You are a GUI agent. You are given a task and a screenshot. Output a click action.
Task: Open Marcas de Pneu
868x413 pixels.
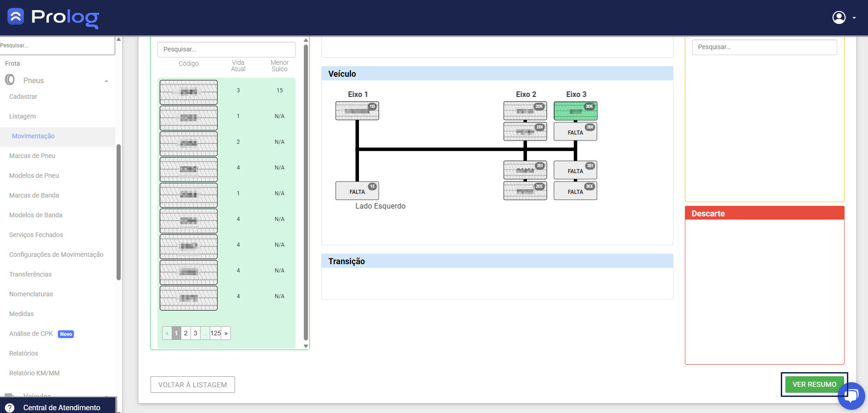[32, 156]
